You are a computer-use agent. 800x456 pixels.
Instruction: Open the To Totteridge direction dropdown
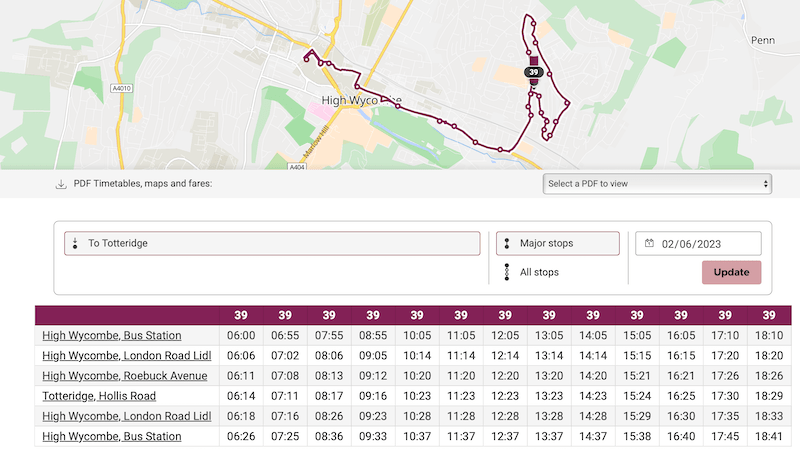272,243
